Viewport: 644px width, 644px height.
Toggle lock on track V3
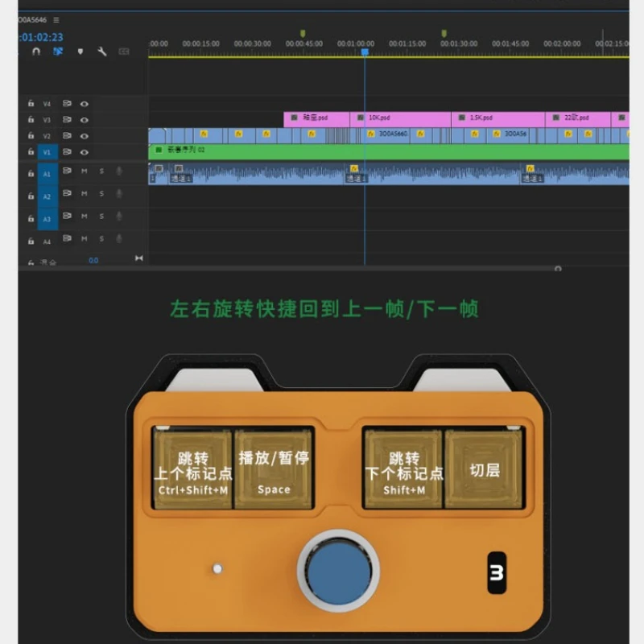coord(31,119)
